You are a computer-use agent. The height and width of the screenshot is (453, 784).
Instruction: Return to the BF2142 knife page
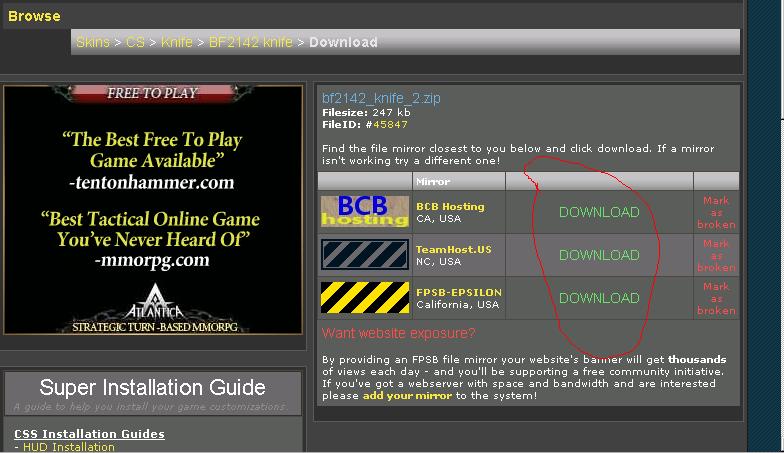coord(251,42)
